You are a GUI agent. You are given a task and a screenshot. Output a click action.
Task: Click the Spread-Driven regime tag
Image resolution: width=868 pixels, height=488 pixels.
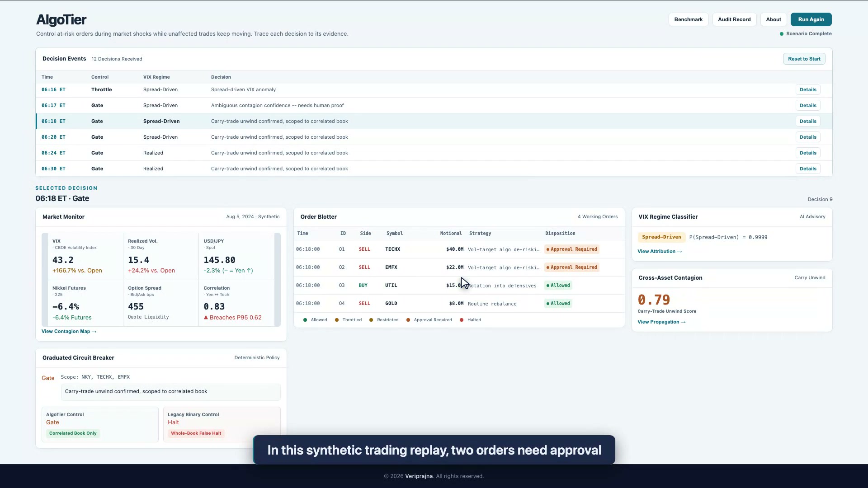(x=661, y=237)
